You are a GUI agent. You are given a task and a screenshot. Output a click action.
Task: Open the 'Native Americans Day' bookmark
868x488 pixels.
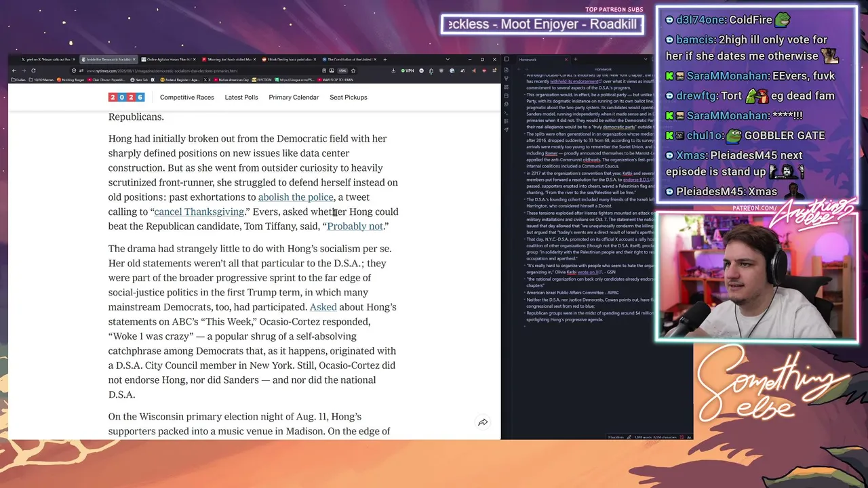click(x=230, y=80)
